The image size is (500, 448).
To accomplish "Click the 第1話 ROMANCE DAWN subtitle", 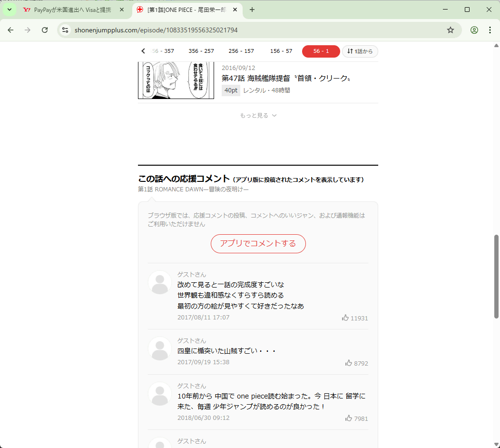I will [x=193, y=189].
